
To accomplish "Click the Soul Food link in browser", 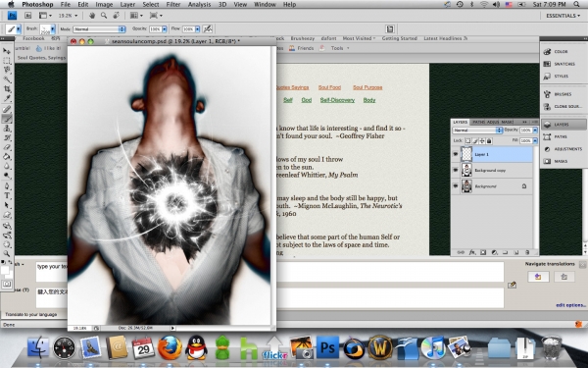I will point(329,87).
